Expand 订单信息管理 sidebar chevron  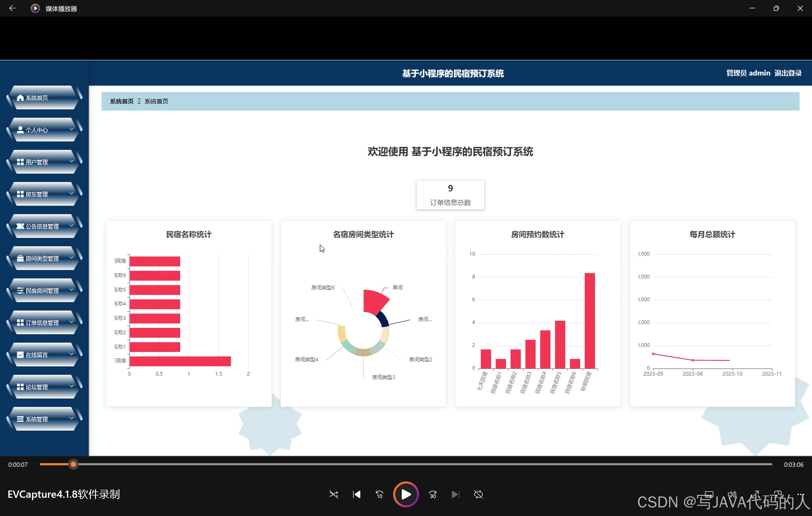pyautogui.click(x=72, y=322)
